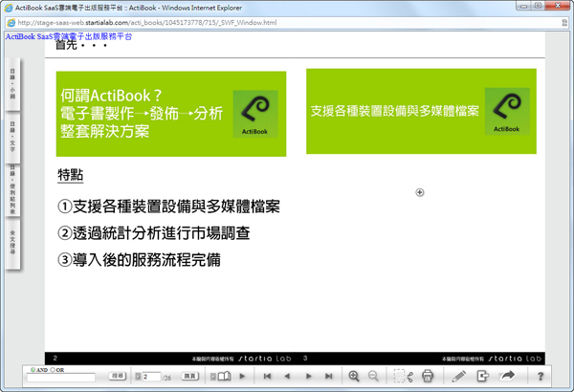
Task: Click the page number field showing 2
Action: [151, 377]
